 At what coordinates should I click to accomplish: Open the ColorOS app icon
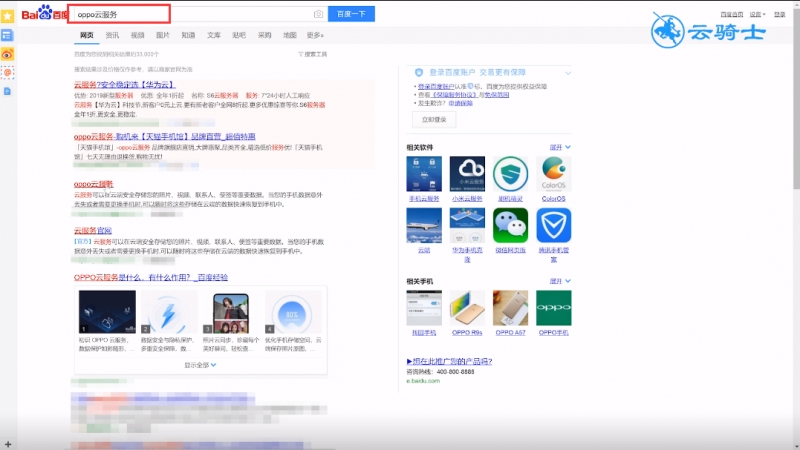click(x=554, y=173)
